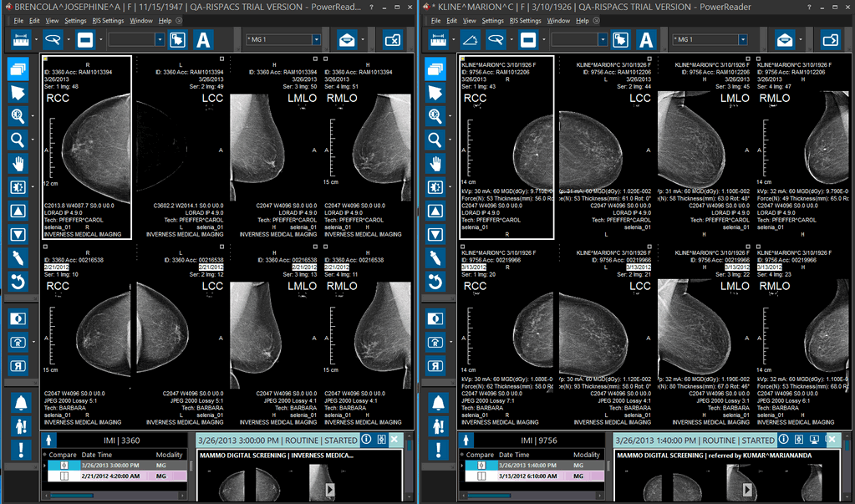Click the single exclamation alert icon in right window
The height and width of the screenshot is (504, 855).
(x=435, y=450)
